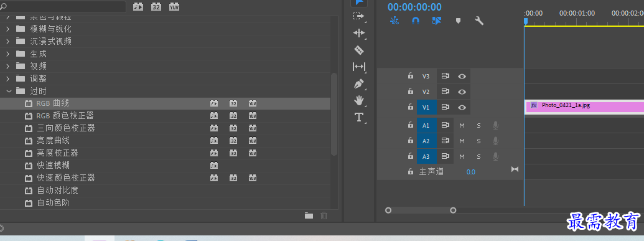Select the Slip tool
644x241 pixels.
click(x=358, y=67)
